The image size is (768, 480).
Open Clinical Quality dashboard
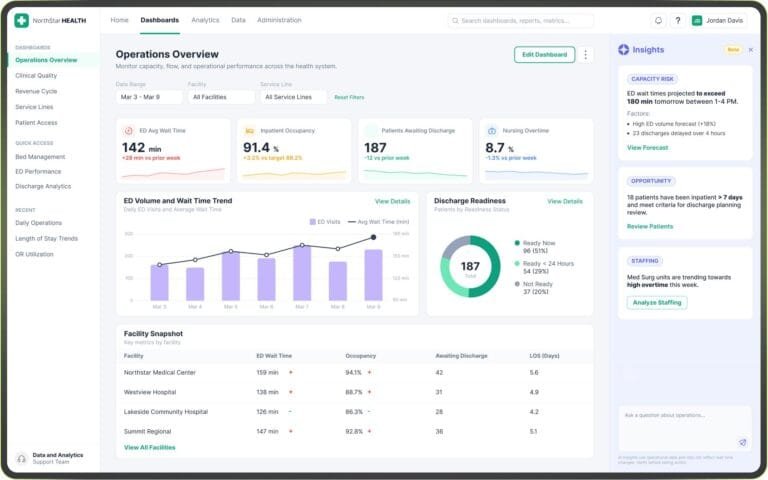pos(36,76)
